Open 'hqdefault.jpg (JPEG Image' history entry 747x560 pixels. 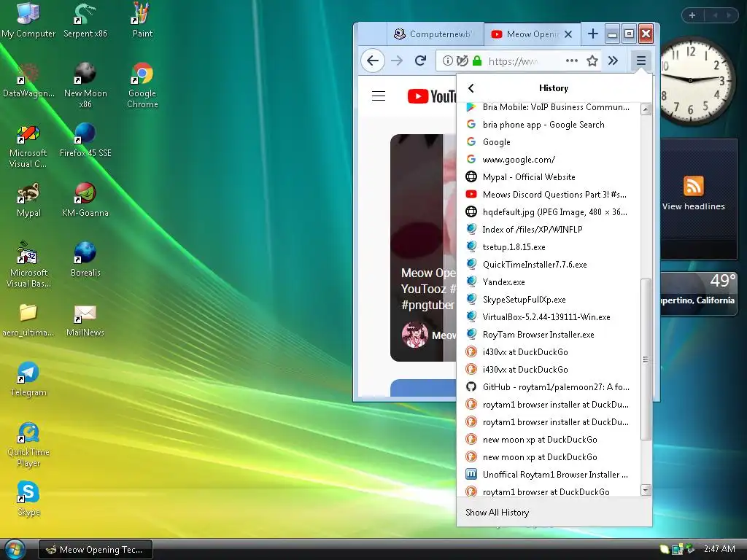click(x=549, y=212)
